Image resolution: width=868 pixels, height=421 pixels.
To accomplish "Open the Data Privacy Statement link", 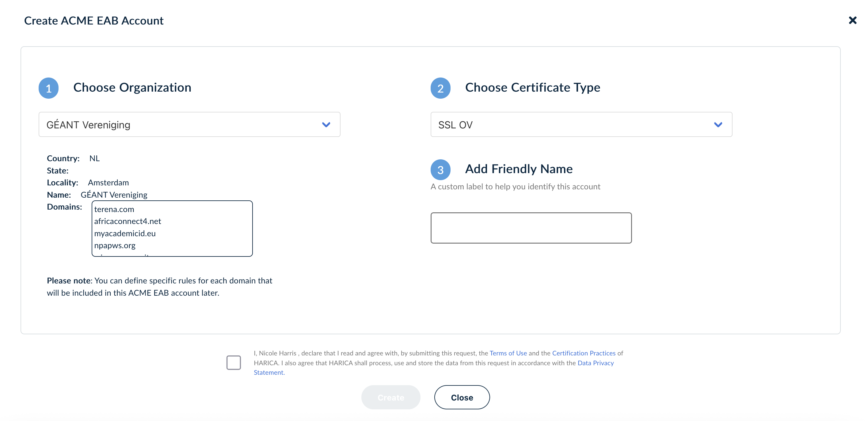I will pyautogui.click(x=596, y=363).
